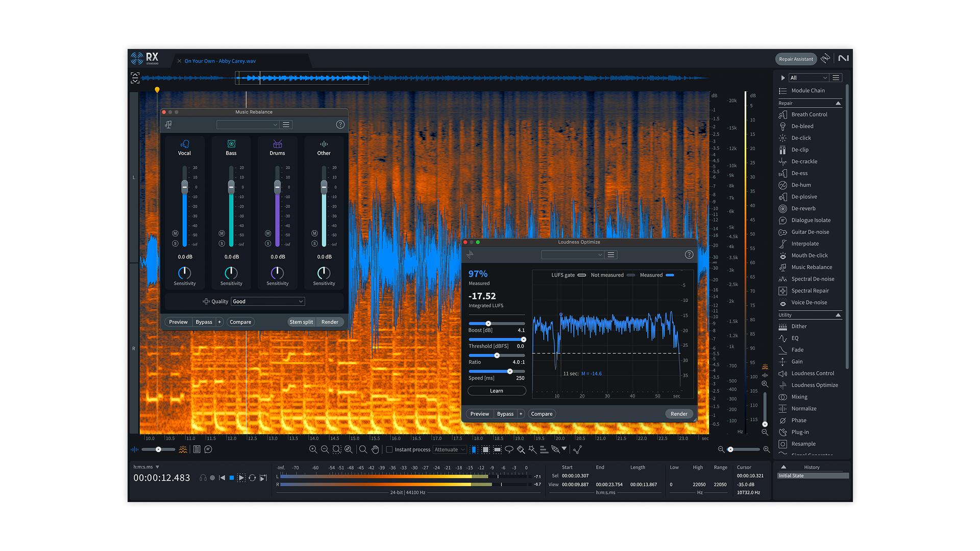Select the Brush selection tool

click(x=521, y=449)
